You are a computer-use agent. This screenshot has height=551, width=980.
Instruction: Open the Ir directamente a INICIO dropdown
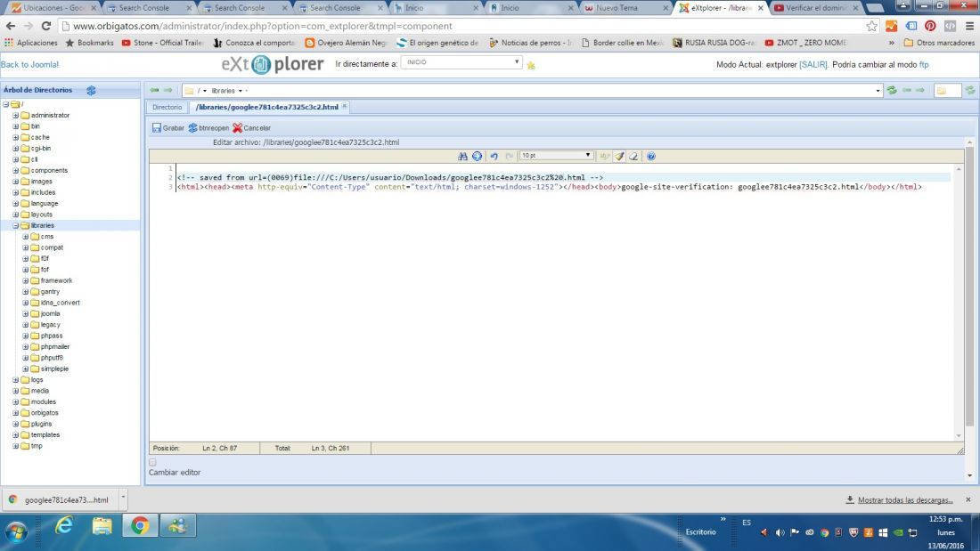461,62
